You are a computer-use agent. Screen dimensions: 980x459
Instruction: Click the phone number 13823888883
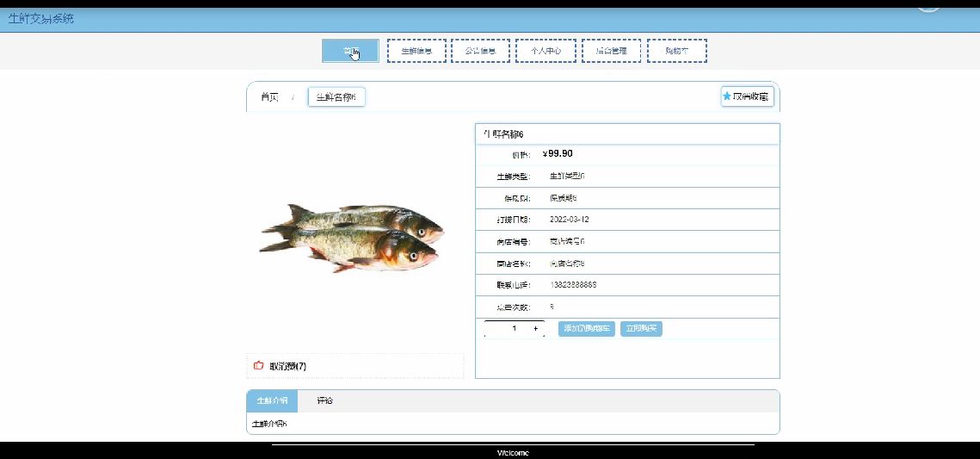tap(573, 284)
